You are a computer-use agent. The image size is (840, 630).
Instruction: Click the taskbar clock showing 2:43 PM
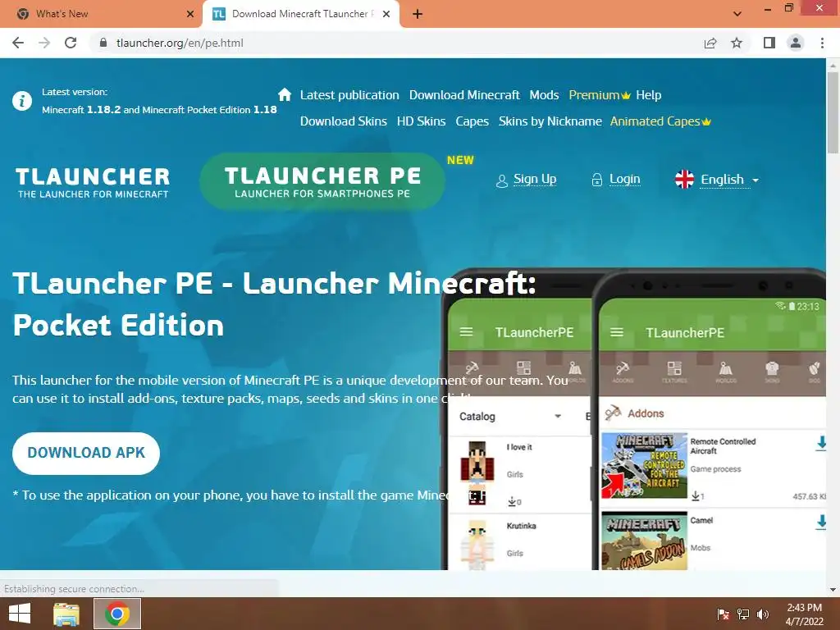804,614
